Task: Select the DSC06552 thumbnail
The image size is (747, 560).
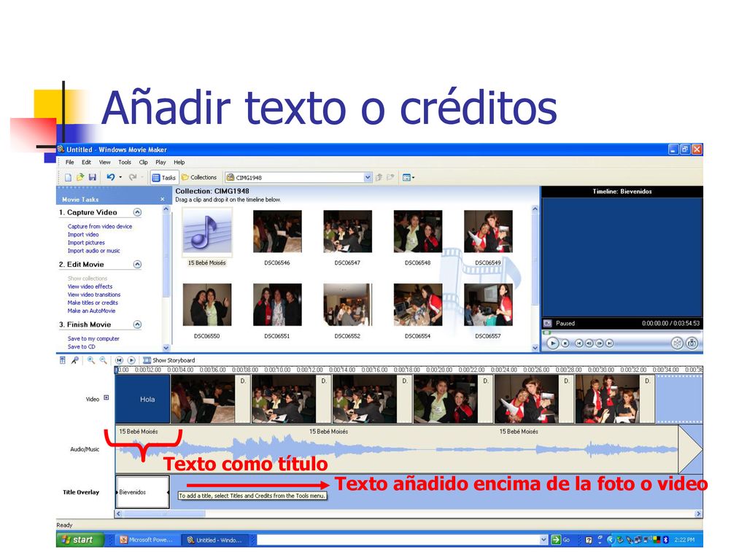Action: [347, 305]
